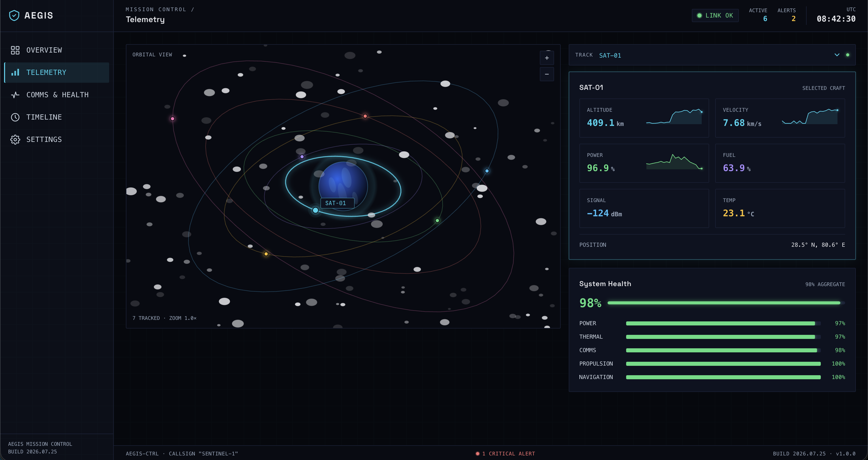Screen dimensions: 868x460
Task: Zoom out the orbital view with minus
Action: [547, 74]
